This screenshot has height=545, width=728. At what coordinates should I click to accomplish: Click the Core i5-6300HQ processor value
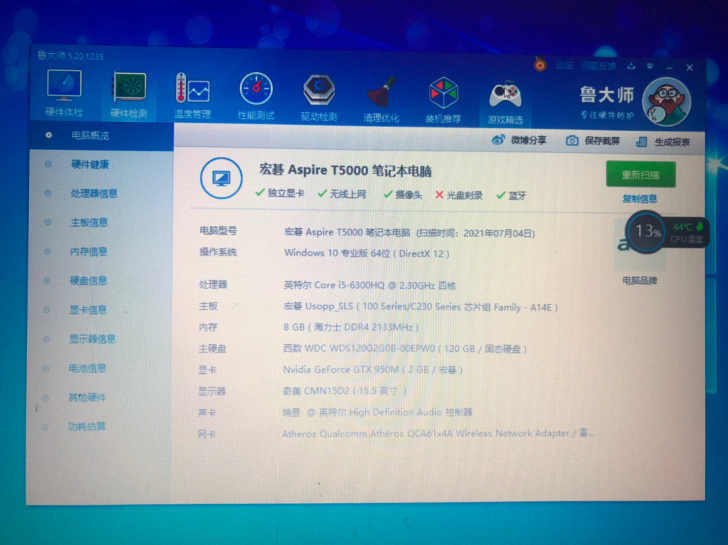[x=370, y=285]
